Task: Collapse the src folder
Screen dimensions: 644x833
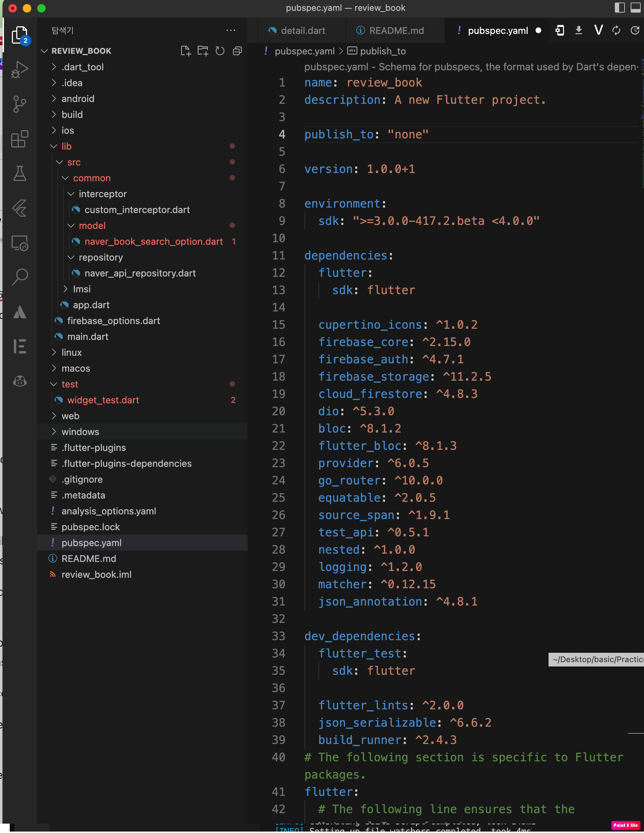Action: pyautogui.click(x=142, y=162)
